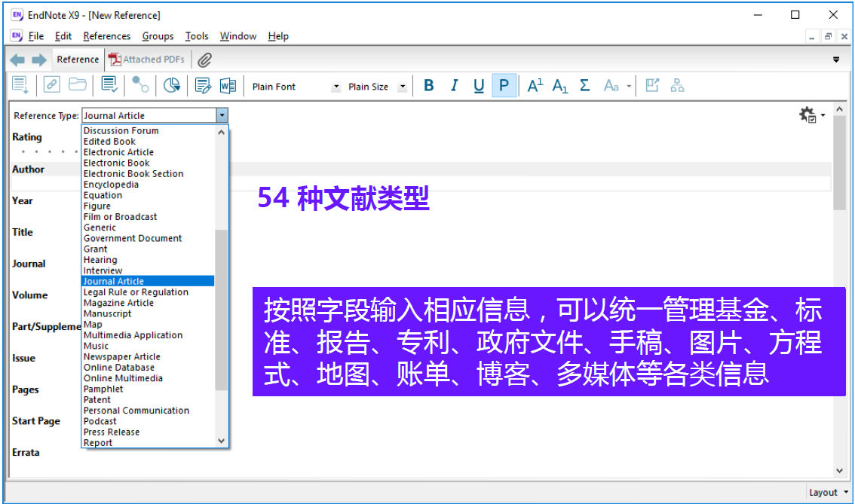Click the dropdown list scroll down arrow
The image size is (855, 504).
(222, 441)
